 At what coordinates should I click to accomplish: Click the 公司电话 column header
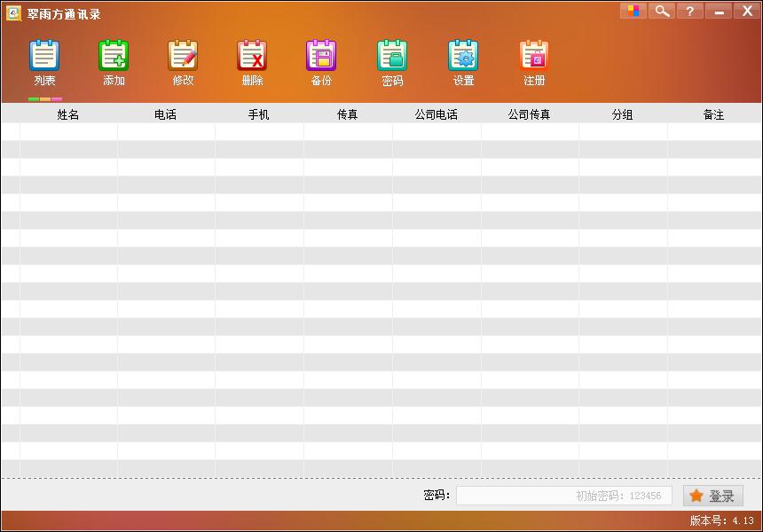(437, 114)
